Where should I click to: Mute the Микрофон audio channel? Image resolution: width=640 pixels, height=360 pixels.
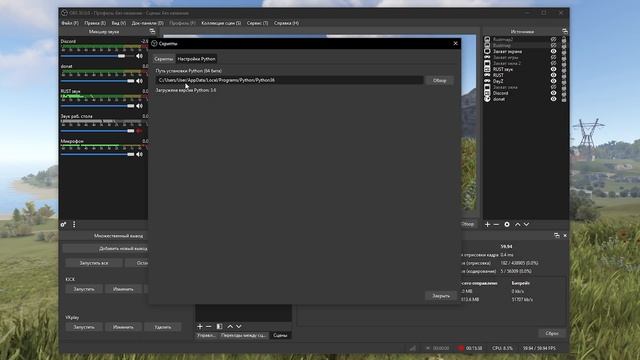pos(139,154)
